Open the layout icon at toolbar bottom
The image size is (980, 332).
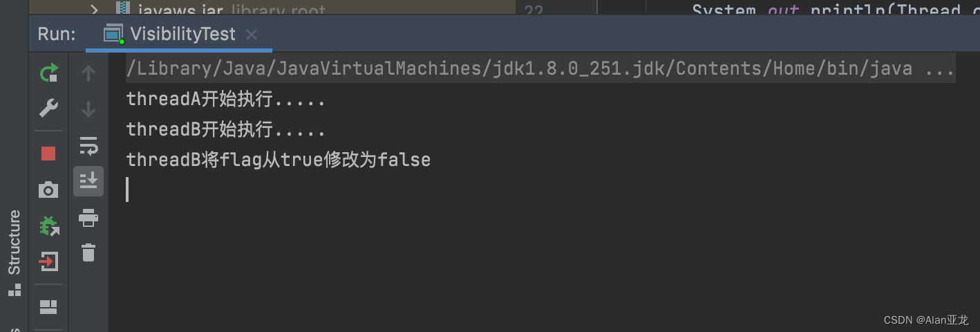48,306
